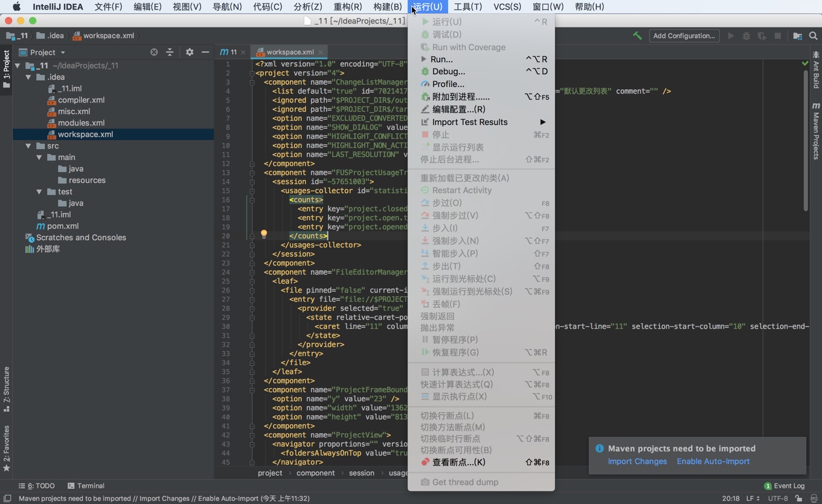Viewport: 822px width, 504px height.
Task: Click the tool windows toggle icon in status bar corner
Action: (7, 499)
